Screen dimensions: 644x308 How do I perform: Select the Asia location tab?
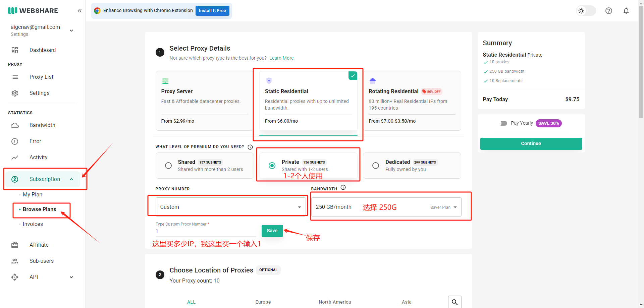(x=407, y=302)
